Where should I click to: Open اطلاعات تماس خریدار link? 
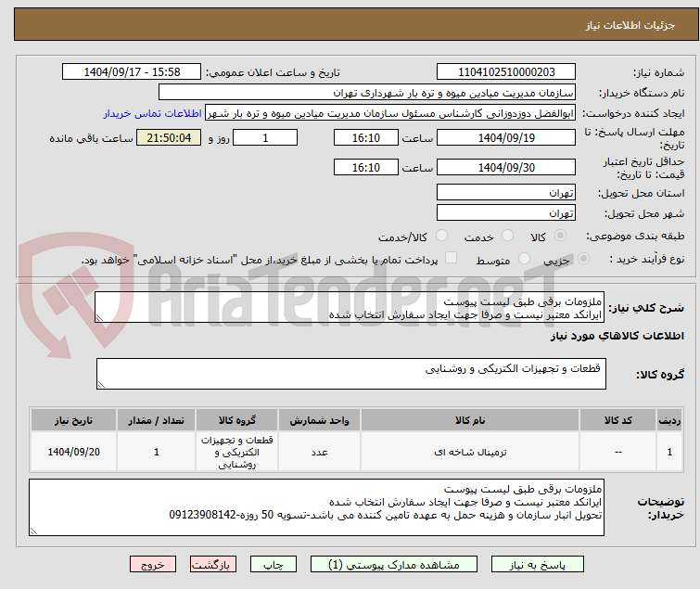tap(153, 113)
